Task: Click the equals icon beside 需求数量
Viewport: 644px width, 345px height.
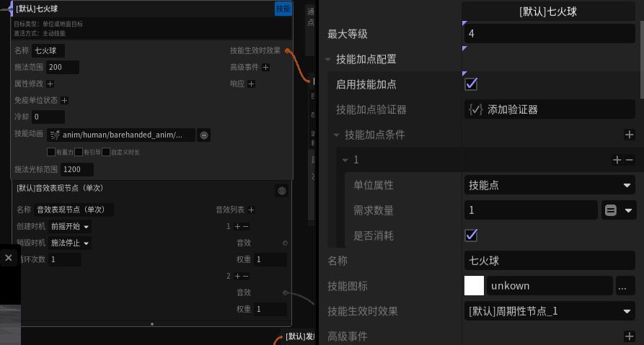Action: click(611, 210)
